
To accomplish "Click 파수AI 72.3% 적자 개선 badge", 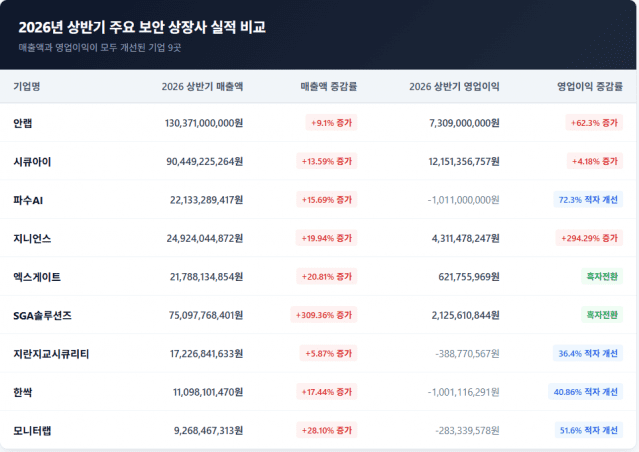I will click(588, 200).
